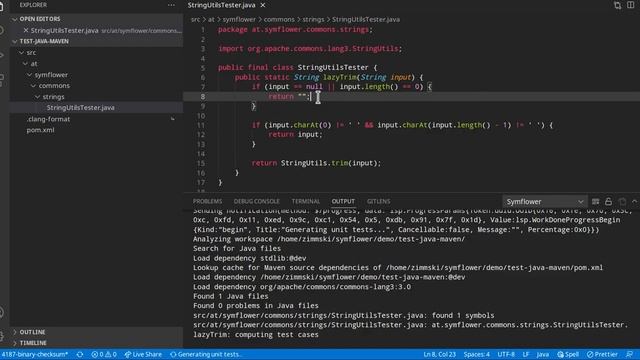The image size is (640, 360).
Task: Go to line via Ln 8, Col 23
Action: click(440, 354)
